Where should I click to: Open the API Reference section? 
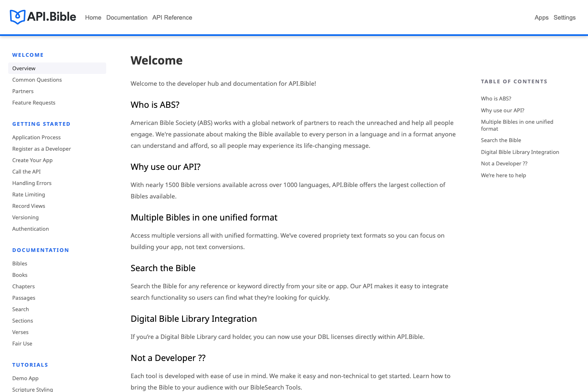point(172,18)
